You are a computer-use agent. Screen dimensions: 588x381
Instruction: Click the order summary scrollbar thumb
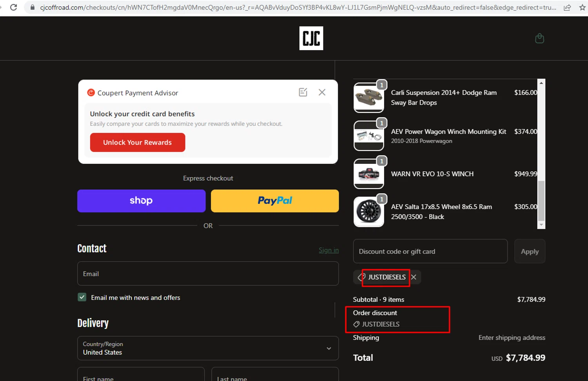(x=541, y=201)
